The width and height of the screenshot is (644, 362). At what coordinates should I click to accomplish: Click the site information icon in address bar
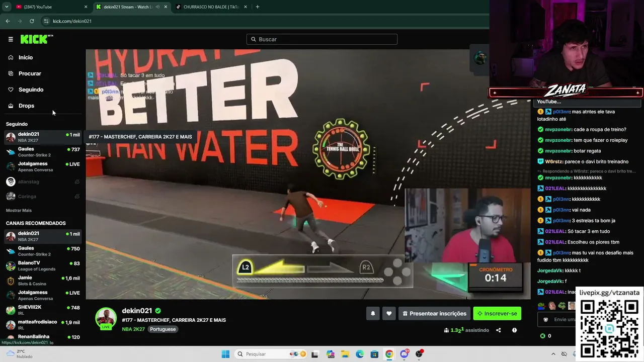point(46,21)
